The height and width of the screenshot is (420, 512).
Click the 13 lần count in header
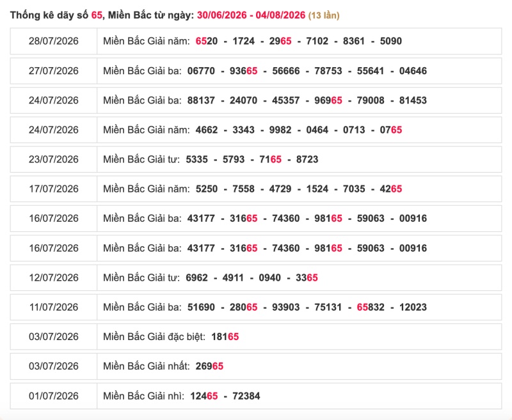pyautogui.click(x=324, y=15)
